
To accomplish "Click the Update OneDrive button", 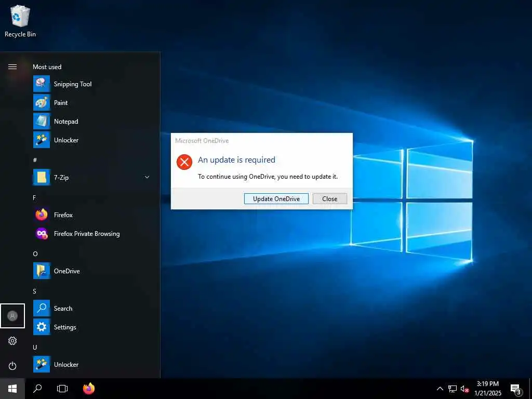I will [x=276, y=199].
